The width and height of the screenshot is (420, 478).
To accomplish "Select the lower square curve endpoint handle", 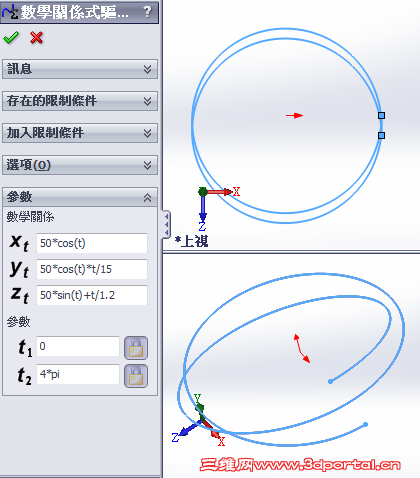I will [x=382, y=135].
